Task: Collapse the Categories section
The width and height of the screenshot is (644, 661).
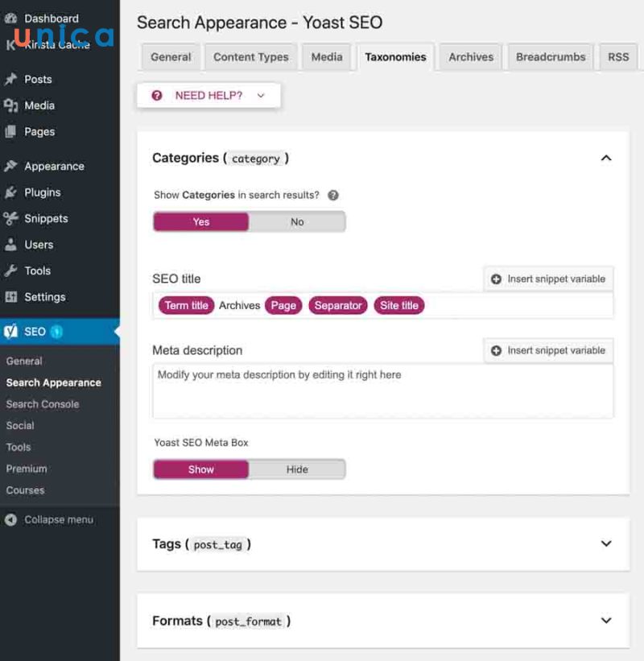Action: [606, 159]
